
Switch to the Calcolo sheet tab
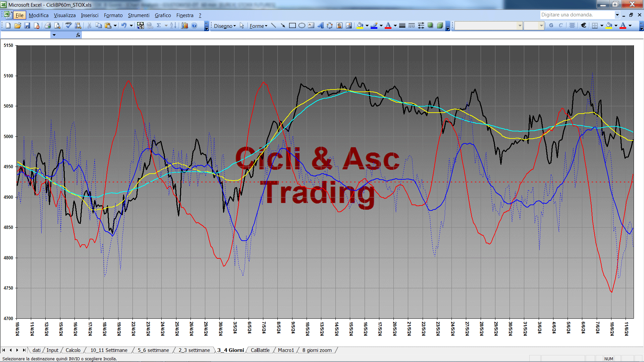tap(73, 350)
